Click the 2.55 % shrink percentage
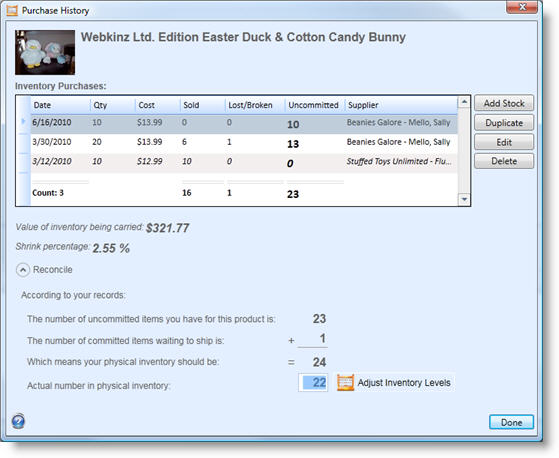This screenshot has height=458, width=559. 111,248
